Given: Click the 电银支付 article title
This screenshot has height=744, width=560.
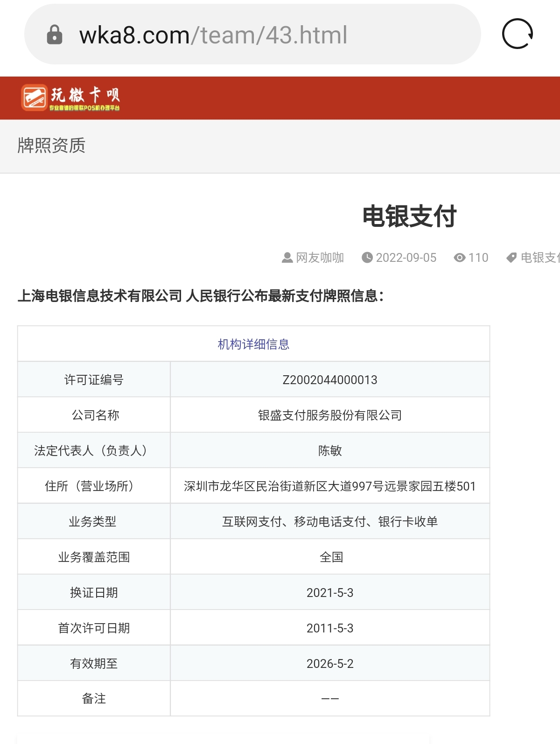Looking at the screenshot, I should 409,217.
